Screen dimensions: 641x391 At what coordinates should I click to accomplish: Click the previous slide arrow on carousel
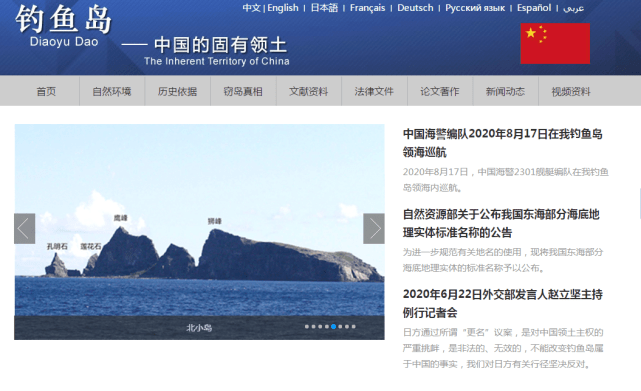25,229
